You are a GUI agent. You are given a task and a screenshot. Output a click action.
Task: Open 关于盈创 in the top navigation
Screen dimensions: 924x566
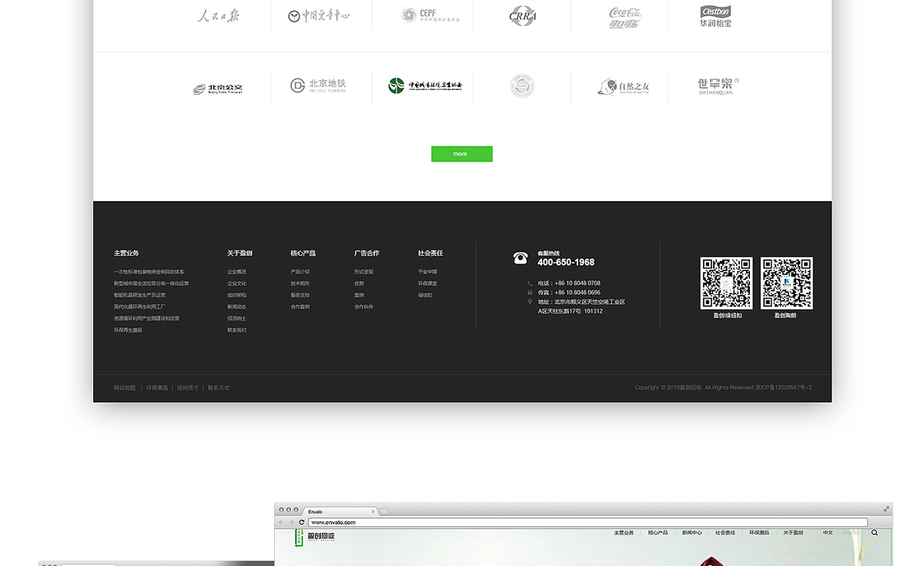click(793, 533)
